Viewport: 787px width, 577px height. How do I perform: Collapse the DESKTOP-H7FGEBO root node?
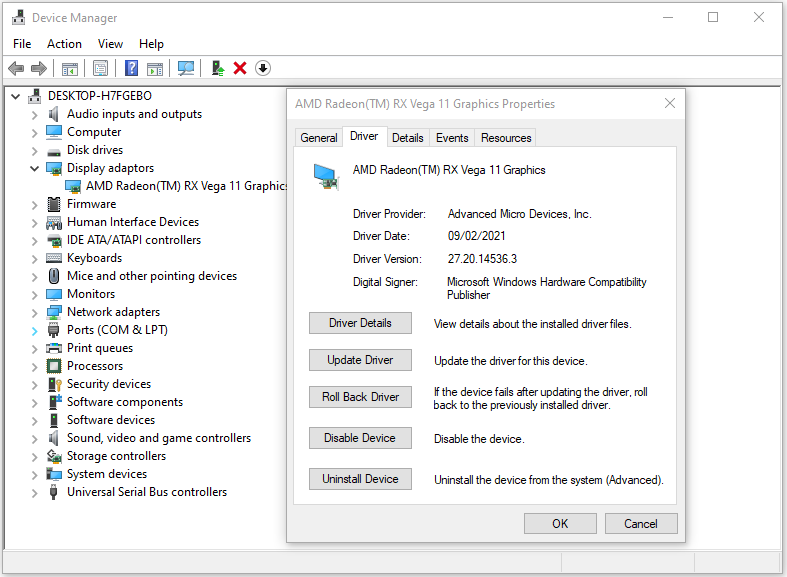tap(16, 96)
